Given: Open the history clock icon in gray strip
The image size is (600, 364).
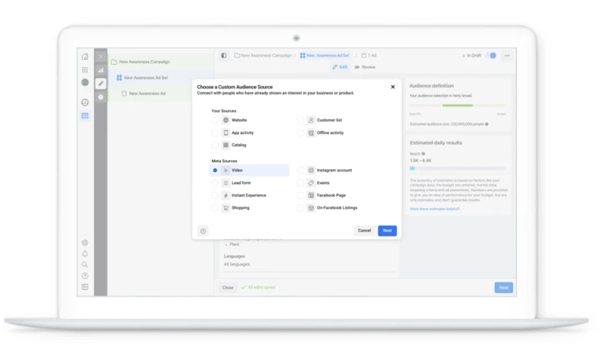Looking at the screenshot, I should point(101,97).
